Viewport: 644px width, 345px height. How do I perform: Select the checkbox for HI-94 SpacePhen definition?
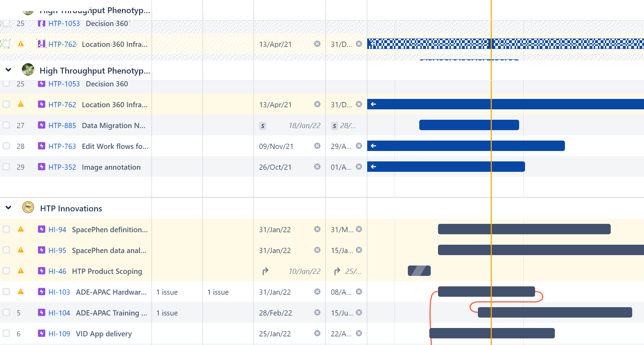(6, 229)
